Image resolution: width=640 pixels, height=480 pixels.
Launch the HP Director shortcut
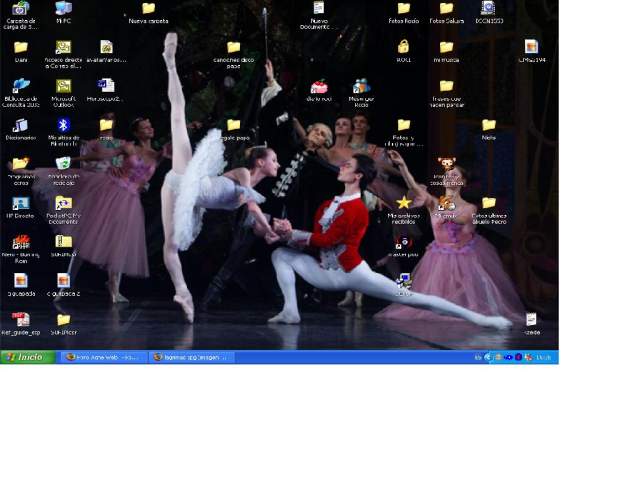(x=21, y=203)
